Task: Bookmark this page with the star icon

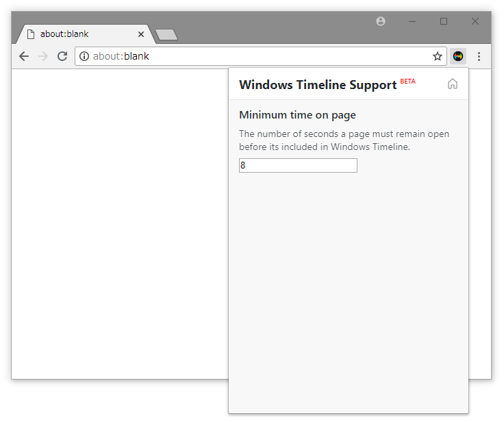Action: point(437,56)
